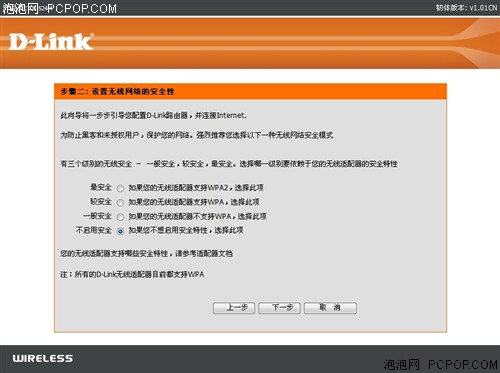Select the 较安全 WPA radio option
The image size is (500, 373).
click(120, 203)
